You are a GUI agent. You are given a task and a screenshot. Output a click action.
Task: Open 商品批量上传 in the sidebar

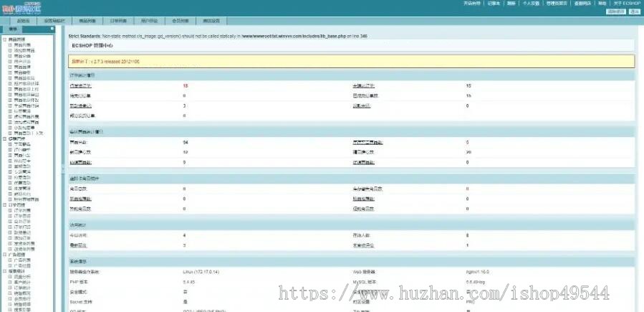click(x=27, y=89)
